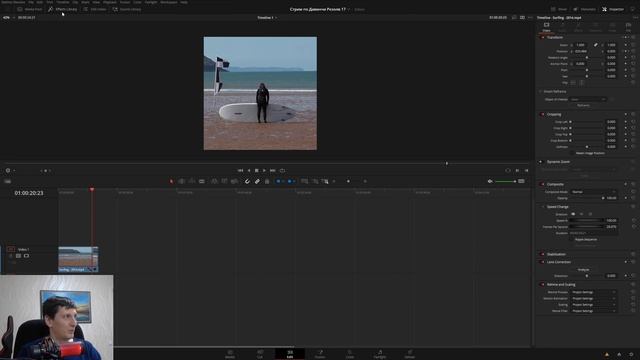
Task: Open the Metadata panel button
Action: click(584, 9)
